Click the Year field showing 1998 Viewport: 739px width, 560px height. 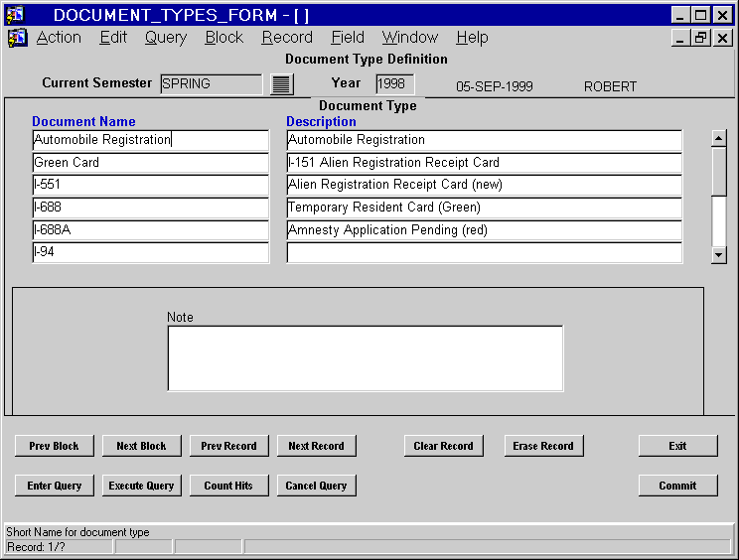(395, 83)
